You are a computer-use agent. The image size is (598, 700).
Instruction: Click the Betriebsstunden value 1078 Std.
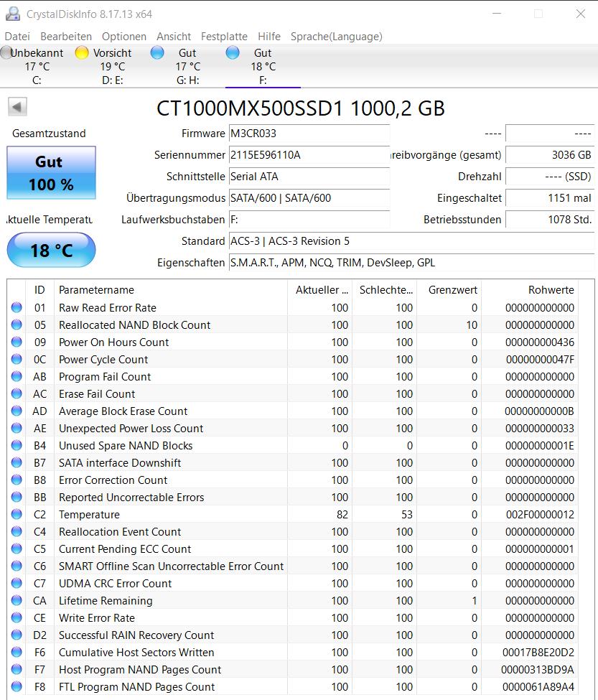pos(550,220)
